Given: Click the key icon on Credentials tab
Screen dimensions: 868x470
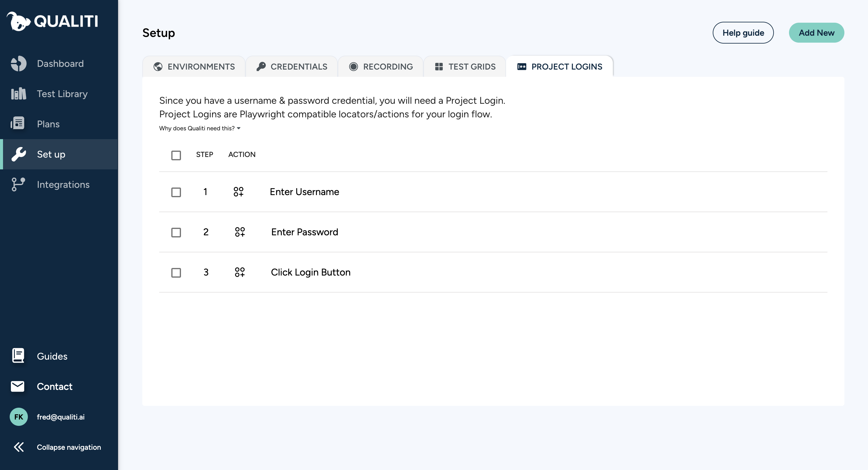Looking at the screenshot, I should pos(261,67).
